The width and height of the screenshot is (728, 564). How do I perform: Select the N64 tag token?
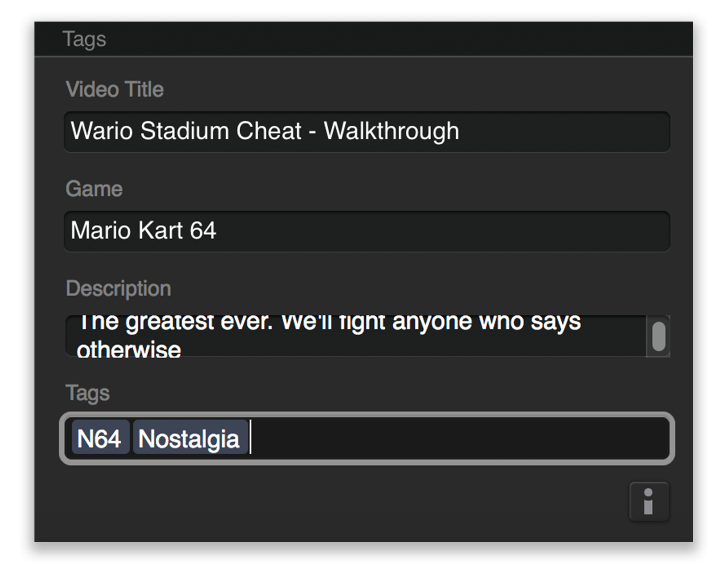101,437
